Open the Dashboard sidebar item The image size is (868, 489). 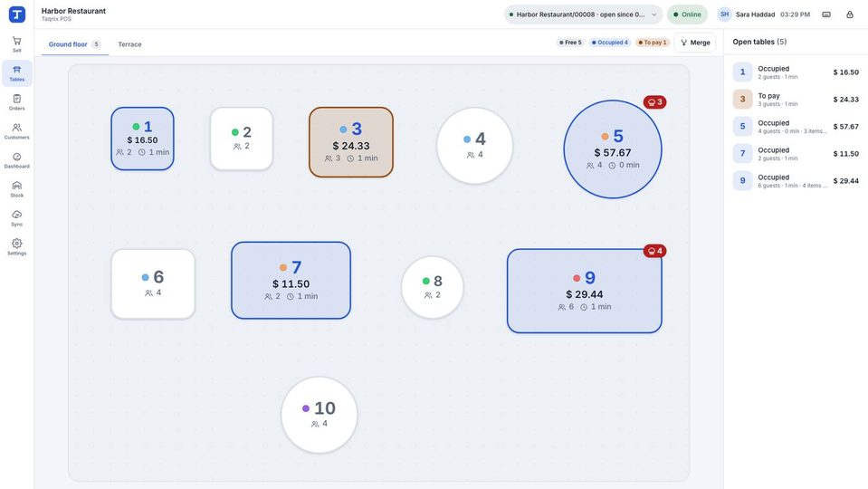click(16, 160)
